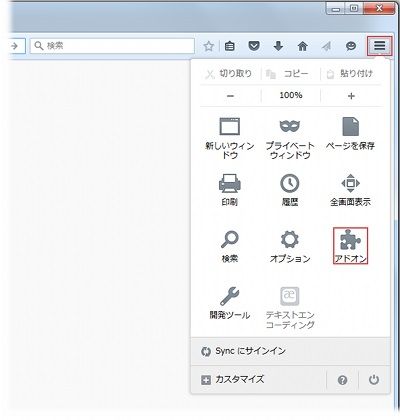
Task: Open Developer Tools (開発ツール) wrench icon
Action: click(230, 303)
